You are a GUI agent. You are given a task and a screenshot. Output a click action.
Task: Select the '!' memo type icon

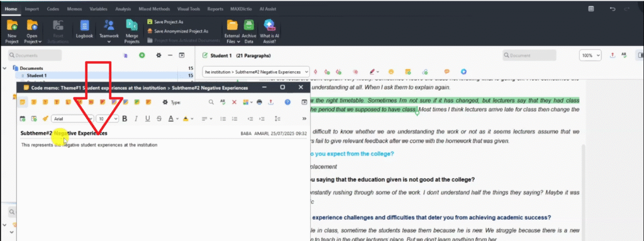34,102
